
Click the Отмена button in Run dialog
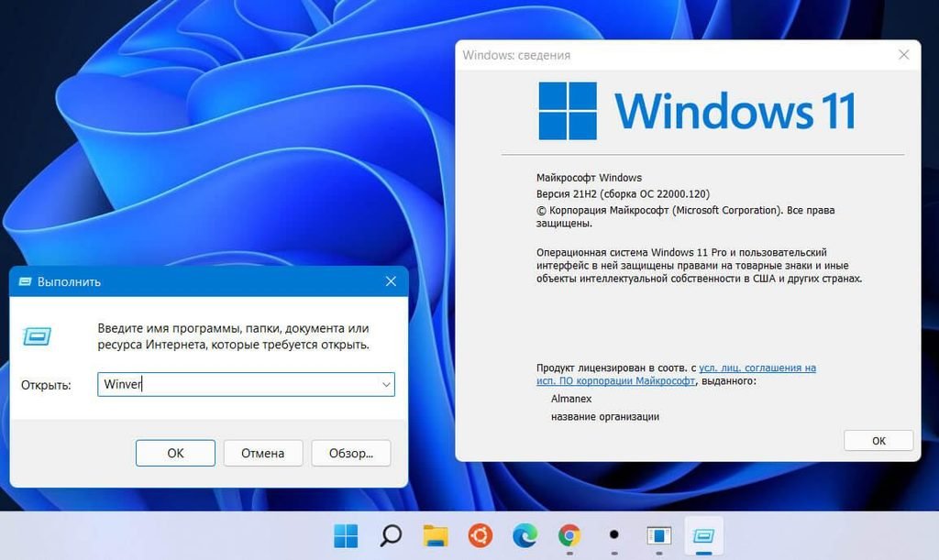coord(263,453)
